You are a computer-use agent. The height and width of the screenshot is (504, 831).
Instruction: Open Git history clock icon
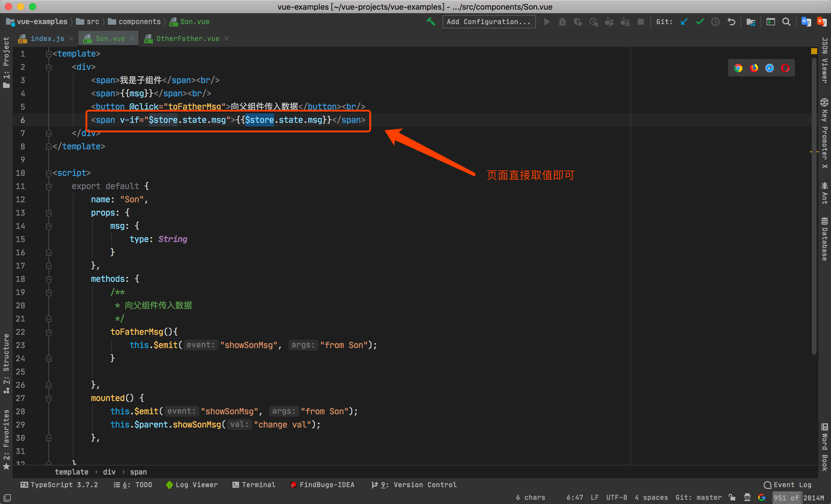[x=715, y=22]
